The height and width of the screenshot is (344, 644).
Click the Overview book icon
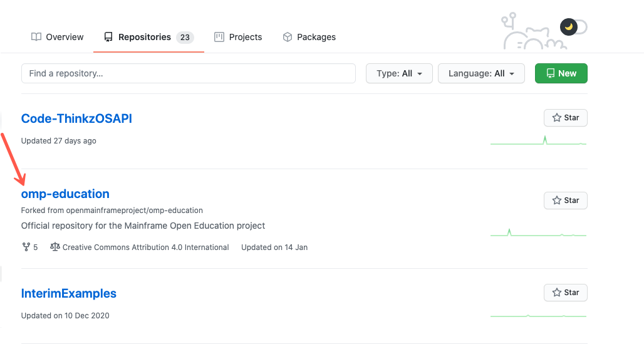(36, 37)
